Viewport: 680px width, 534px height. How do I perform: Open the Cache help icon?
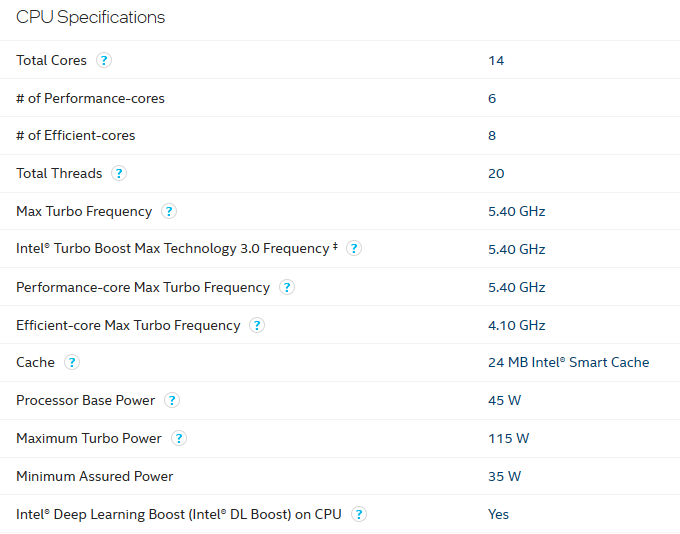72,362
